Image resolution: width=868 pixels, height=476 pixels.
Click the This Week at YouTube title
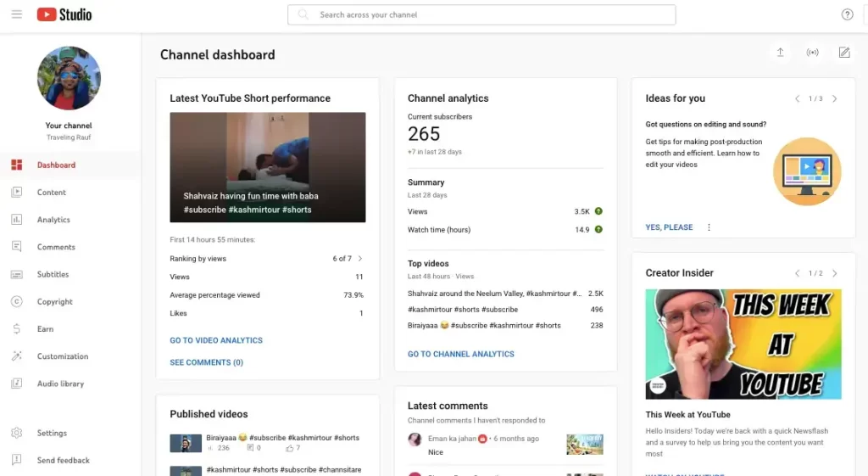687,415
